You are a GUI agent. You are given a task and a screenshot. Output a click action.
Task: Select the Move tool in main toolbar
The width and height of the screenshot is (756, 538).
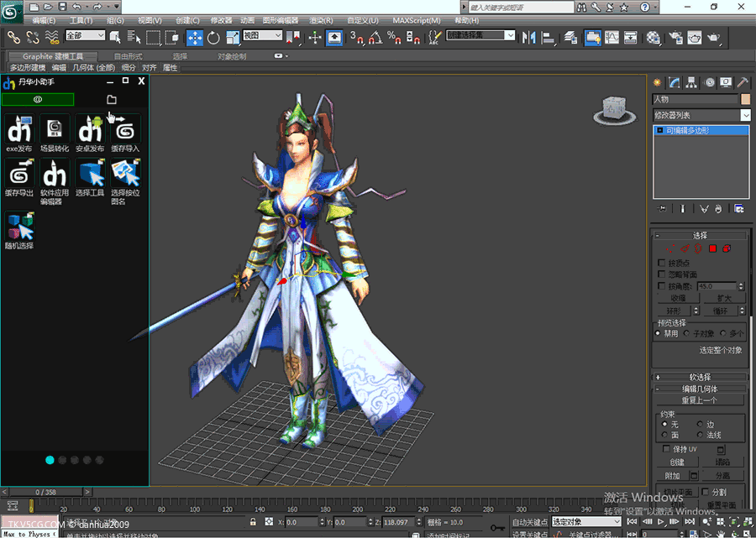coord(194,37)
